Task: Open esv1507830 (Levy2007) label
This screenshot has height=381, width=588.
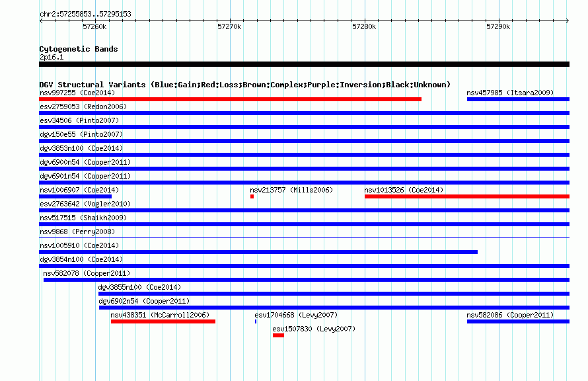Action: (314, 329)
